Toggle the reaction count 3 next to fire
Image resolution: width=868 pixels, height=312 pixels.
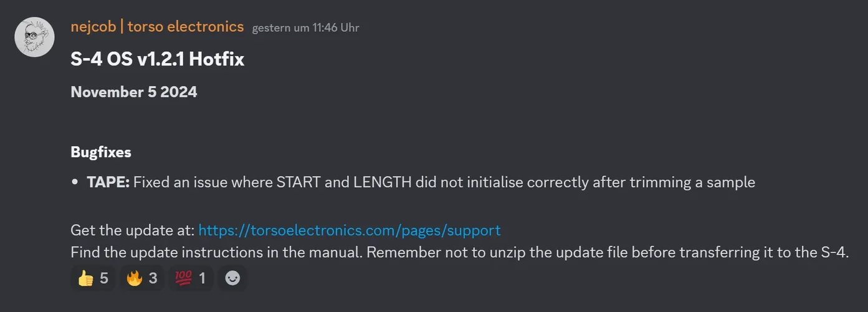tap(153, 278)
